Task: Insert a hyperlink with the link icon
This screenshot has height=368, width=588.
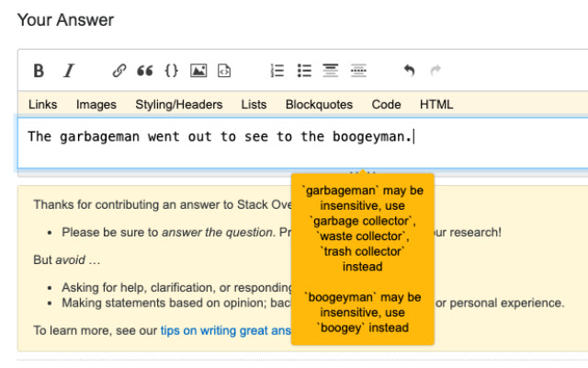Action: [x=119, y=71]
